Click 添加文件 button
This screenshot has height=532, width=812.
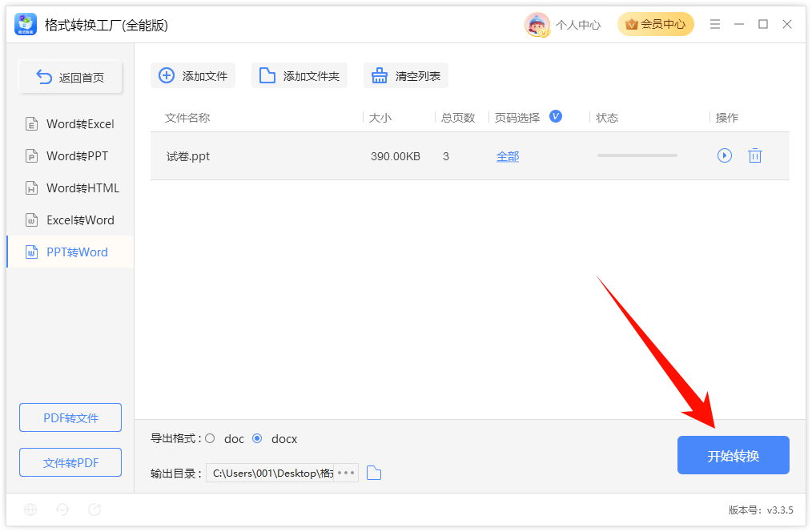tap(193, 75)
